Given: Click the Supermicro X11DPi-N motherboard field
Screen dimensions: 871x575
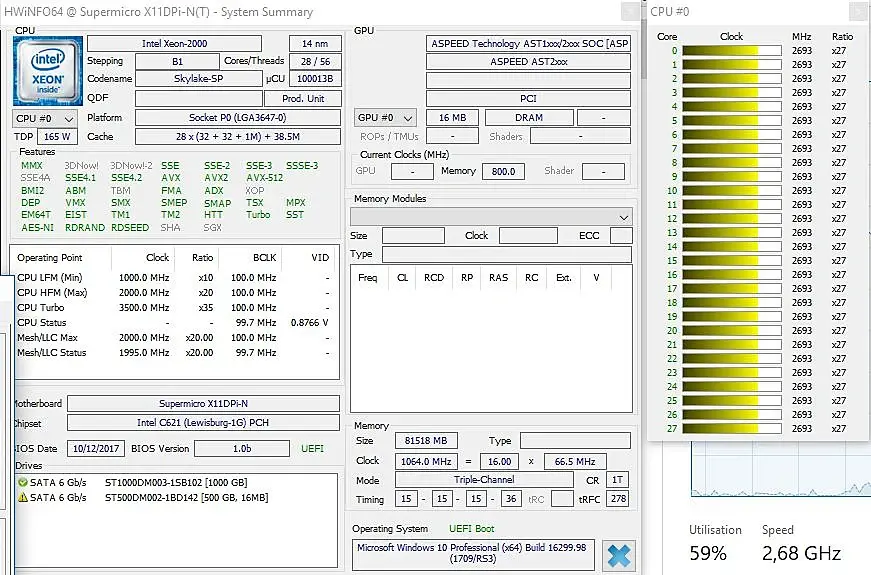Looking at the screenshot, I should click(203, 403).
